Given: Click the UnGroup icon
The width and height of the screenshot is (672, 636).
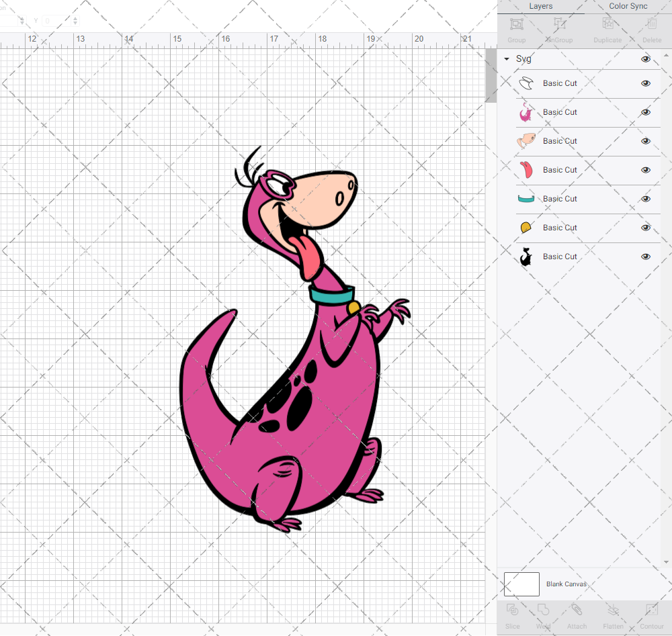Looking at the screenshot, I should [559, 24].
